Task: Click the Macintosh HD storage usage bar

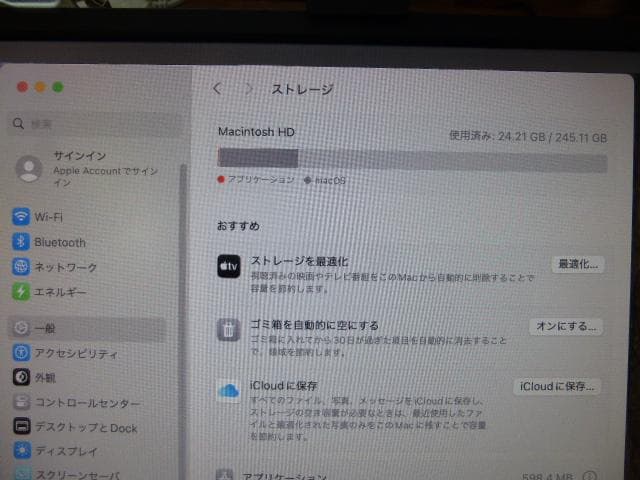Action: pyautogui.click(x=412, y=158)
